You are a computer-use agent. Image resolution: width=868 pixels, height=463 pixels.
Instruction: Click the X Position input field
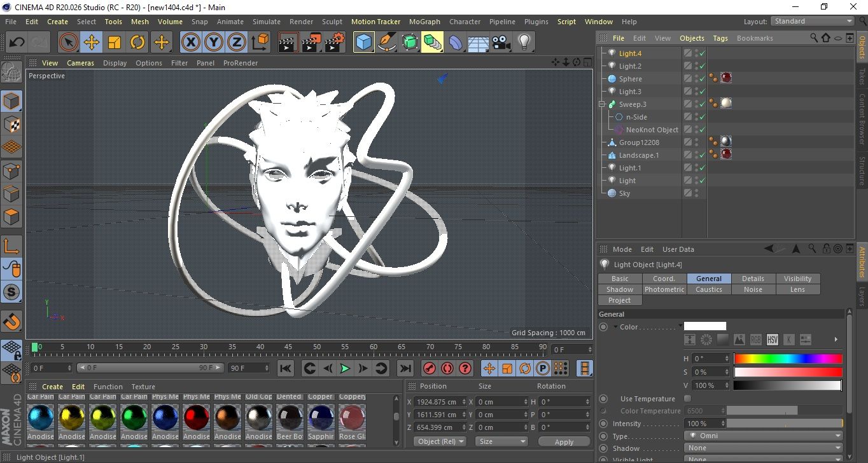(x=437, y=402)
